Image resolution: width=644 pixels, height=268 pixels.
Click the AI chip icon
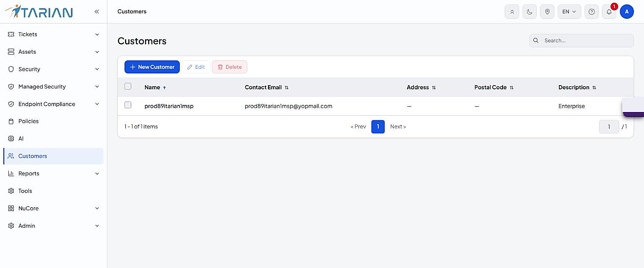[x=11, y=138]
